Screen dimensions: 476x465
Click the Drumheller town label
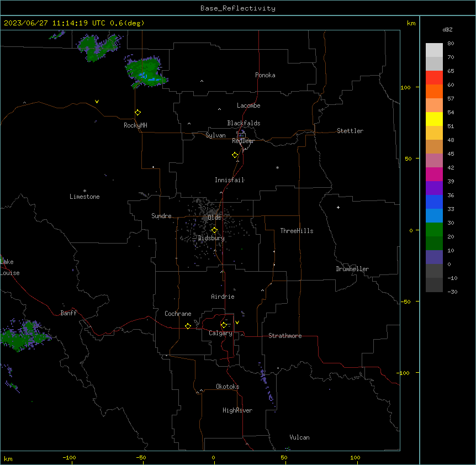pyautogui.click(x=352, y=269)
